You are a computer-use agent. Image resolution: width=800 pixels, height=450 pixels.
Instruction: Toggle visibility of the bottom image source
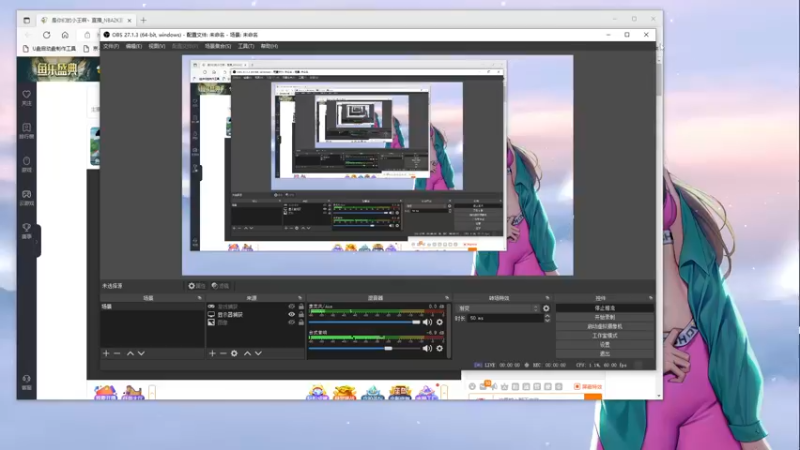[x=291, y=322]
